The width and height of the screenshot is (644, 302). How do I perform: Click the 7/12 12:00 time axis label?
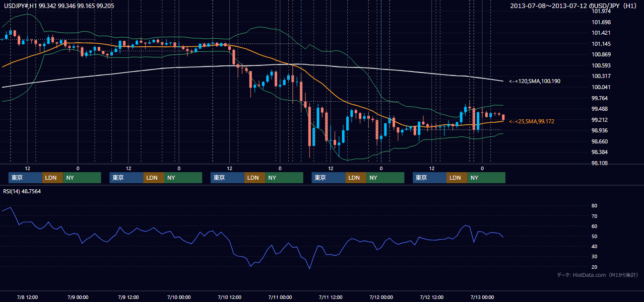432,297
